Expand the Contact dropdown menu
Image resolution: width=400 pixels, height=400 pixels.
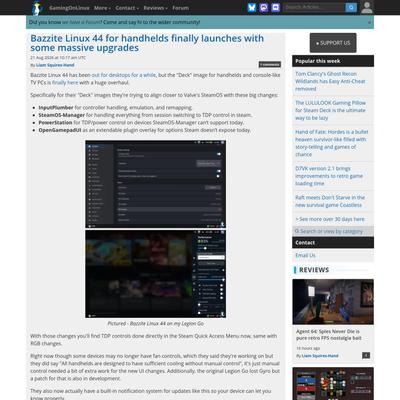[x=127, y=8]
